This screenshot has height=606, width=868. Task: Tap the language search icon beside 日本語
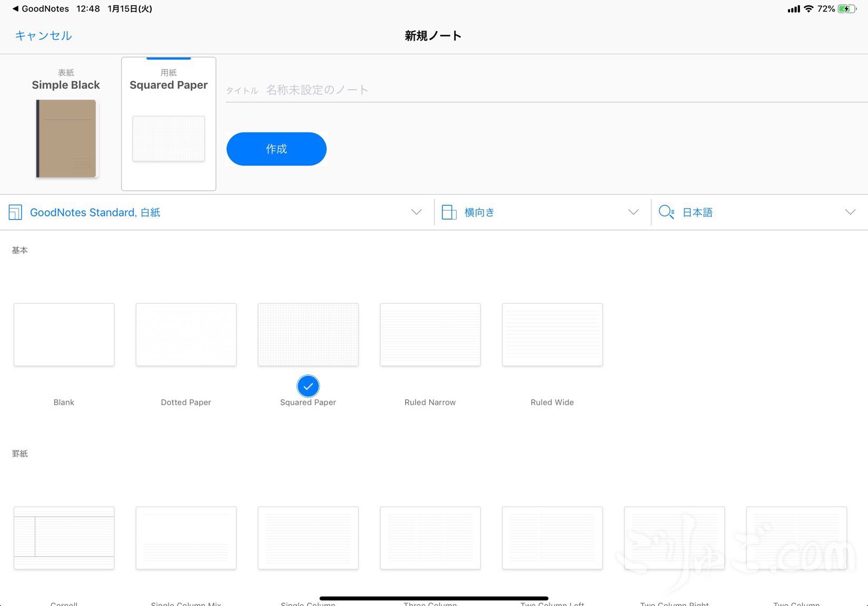tap(666, 212)
